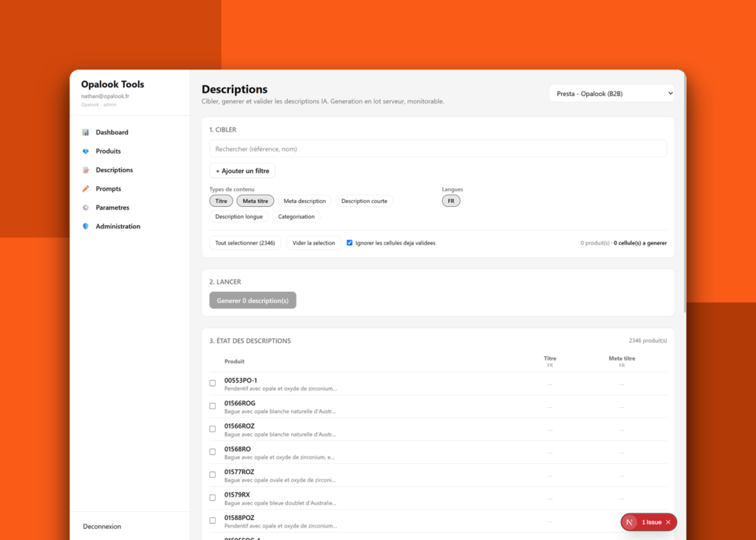Viewport: 756px width, 540px height.
Task: Open the Presta - Opalook (B2B) dropdown
Action: (611, 94)
